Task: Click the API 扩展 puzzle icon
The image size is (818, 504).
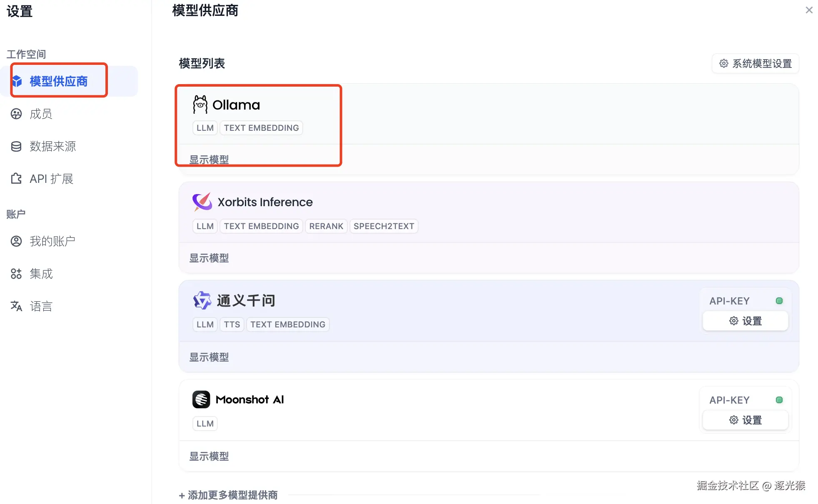Action: [16, 179]
